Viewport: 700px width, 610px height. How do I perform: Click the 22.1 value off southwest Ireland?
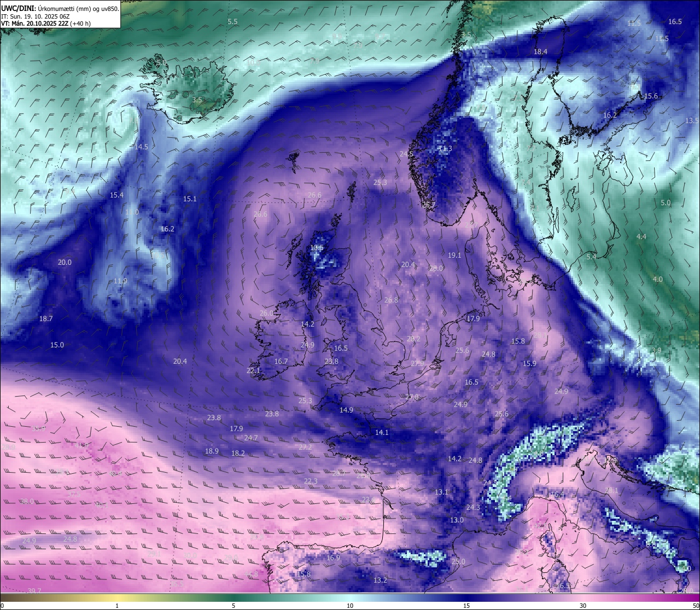253,370
